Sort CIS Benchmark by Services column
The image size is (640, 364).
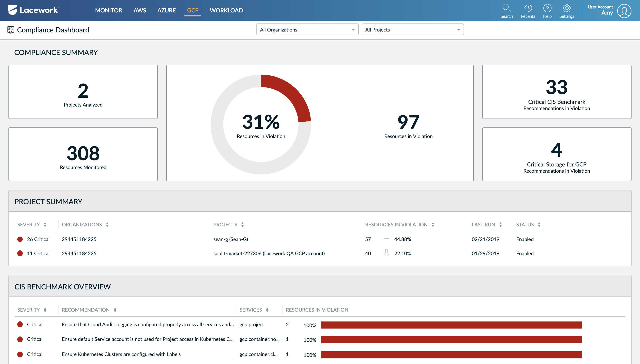tap(267, 310)
